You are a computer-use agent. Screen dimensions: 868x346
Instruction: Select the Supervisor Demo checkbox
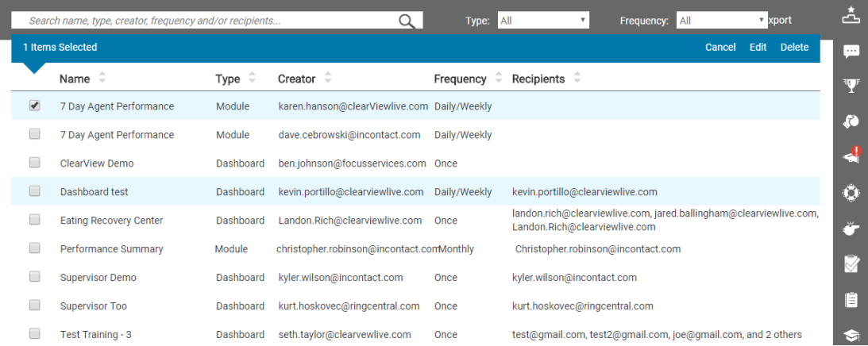point(34,276)
